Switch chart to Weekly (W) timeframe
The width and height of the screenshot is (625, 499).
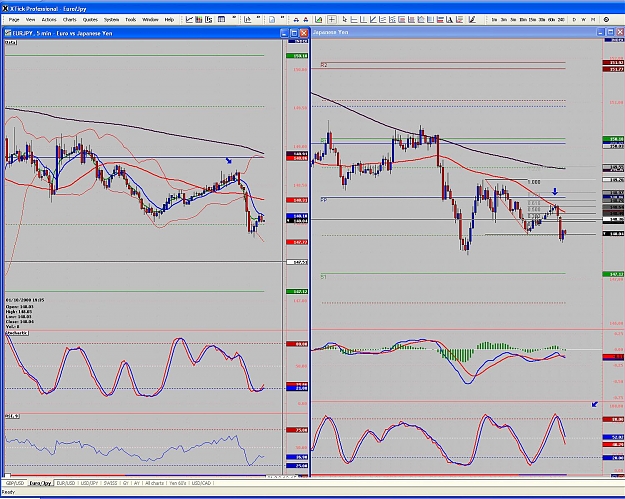tap(584, 20)
